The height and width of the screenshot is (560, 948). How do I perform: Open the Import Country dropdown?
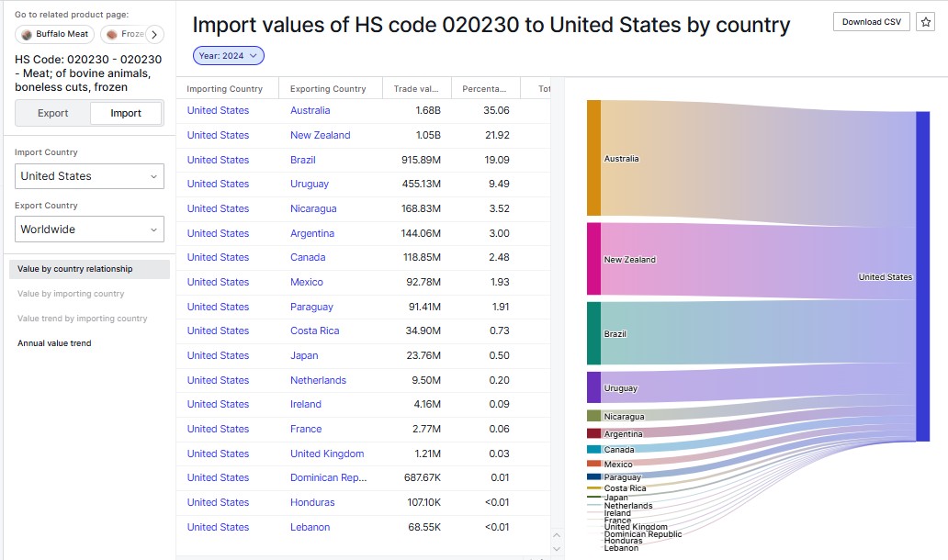click(x=89, y=175)
